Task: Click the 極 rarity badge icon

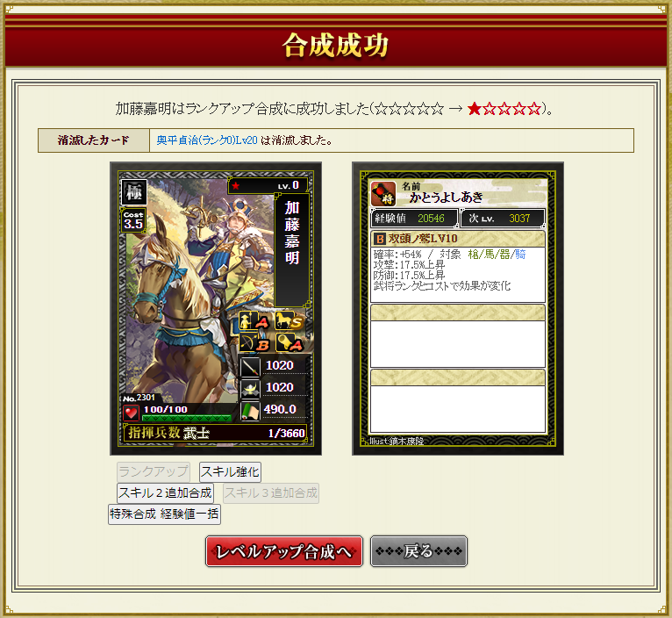Action: [134, 192]
